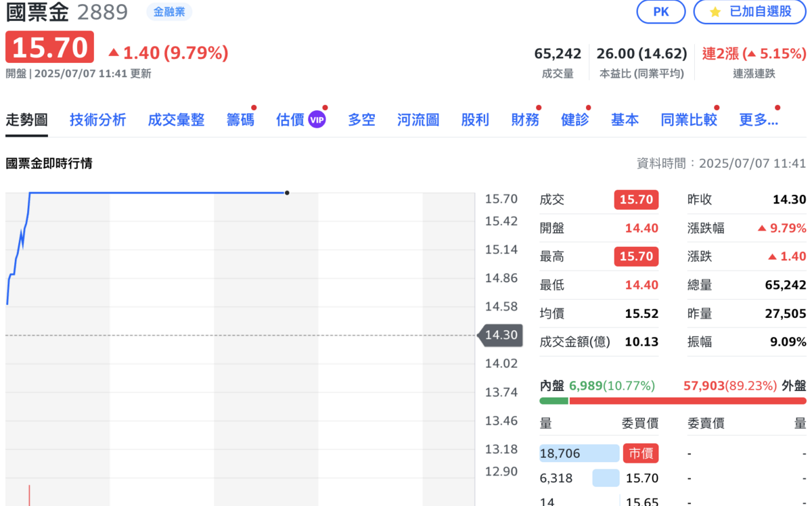Image resolution: width=812 pixels, height=506 pixels.
Task: Open the 金融業 industry tag
Action: tap(169, 11)
